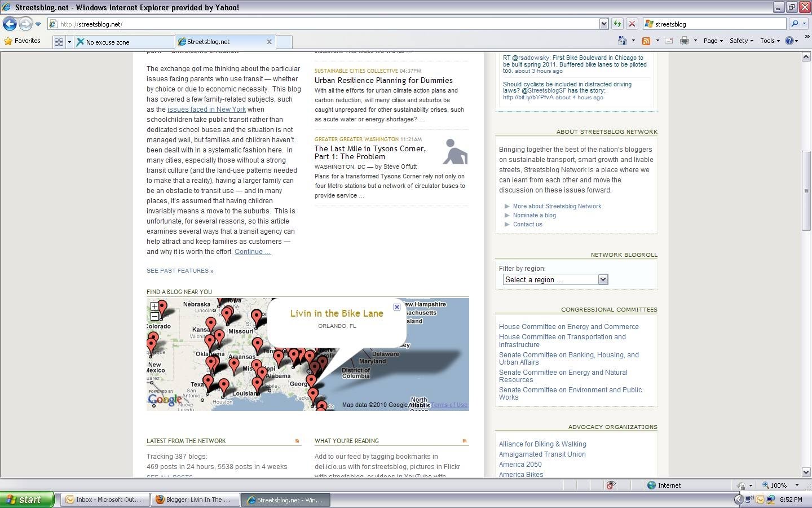
Task: Click the Windows Start button
Action: tap(27, 500)
